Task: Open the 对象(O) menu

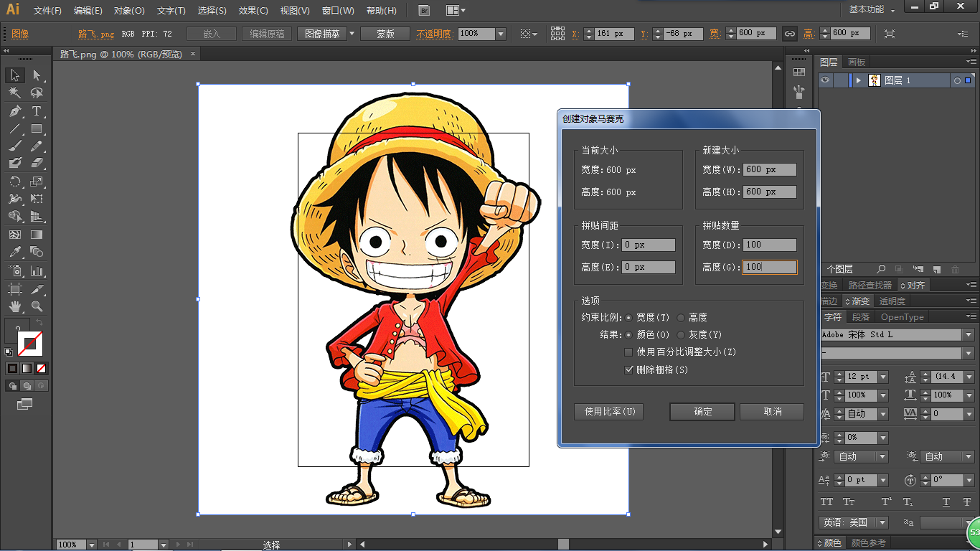Action: pos(129,11)
